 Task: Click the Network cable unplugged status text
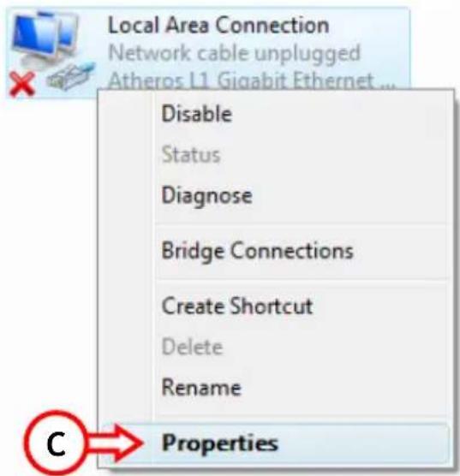coord(234,54)
